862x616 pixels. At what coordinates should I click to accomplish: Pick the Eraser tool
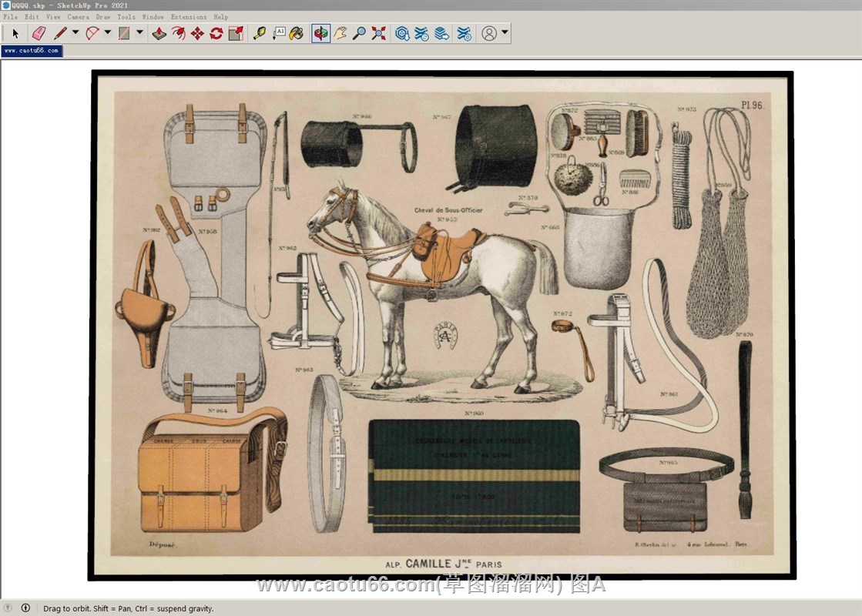pyautogui.click(x=39, y=34)
